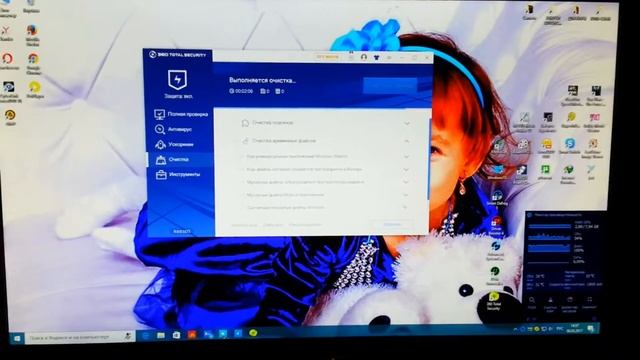The height and width of the screenshot is (360, 640).
Task: Open support headset icon in title bar
Action: (x=364, y=57)
